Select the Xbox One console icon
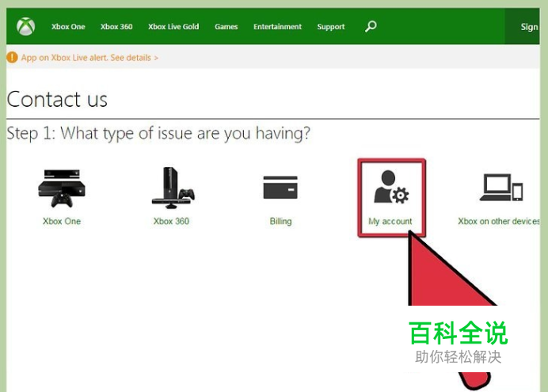Viewport: 548px width, 392px height. 62,188
